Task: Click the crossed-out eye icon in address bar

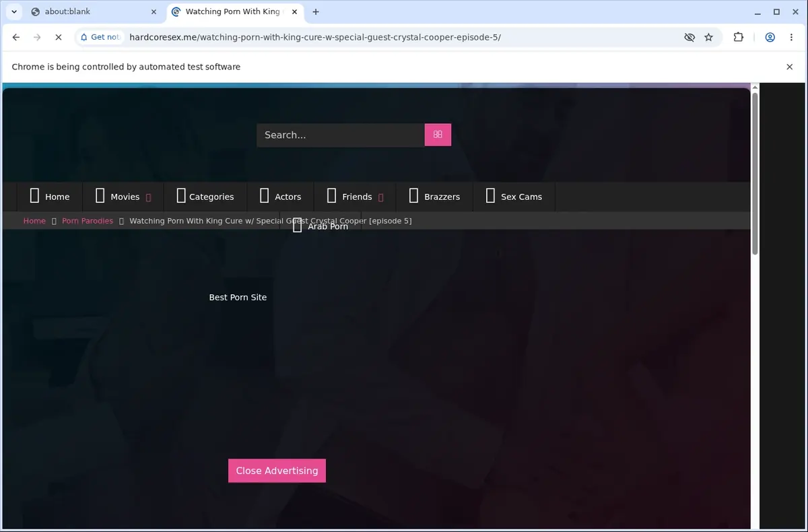Action: click(689, 37)
